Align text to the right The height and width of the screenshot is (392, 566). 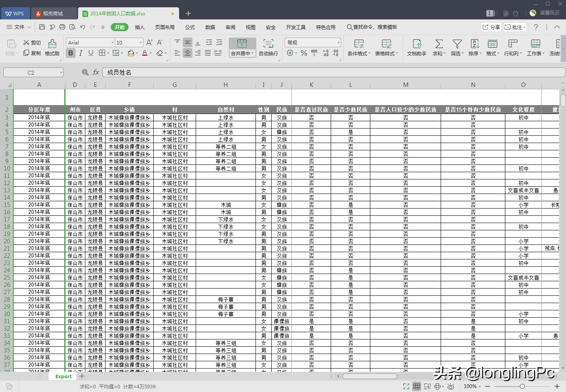[x=198, y=53]
